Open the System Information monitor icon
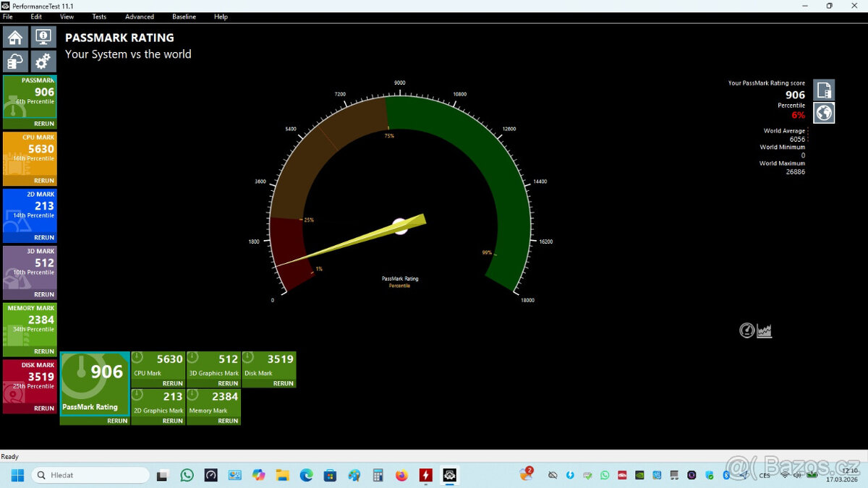The height and width of the screenshot is (488, 868). tap(43, 37)
